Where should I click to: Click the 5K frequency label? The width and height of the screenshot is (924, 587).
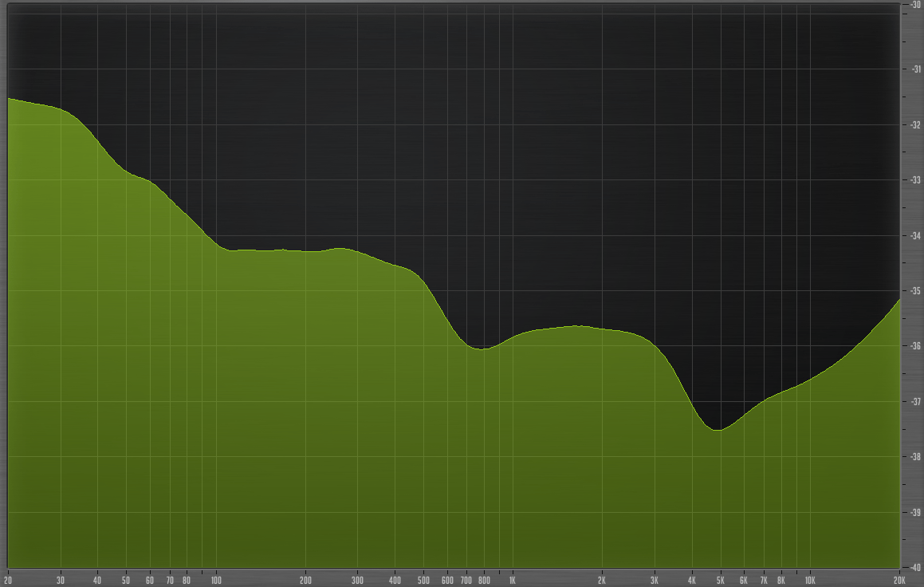point(719,580)
